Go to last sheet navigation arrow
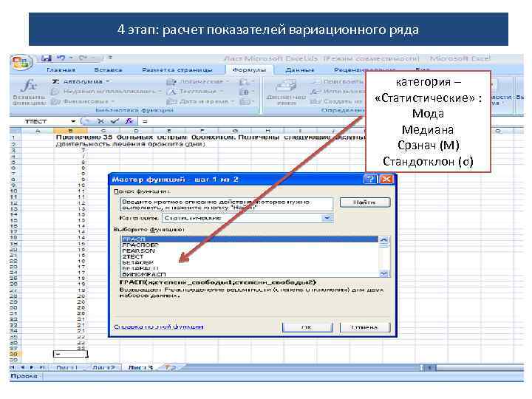 point(42,368)
